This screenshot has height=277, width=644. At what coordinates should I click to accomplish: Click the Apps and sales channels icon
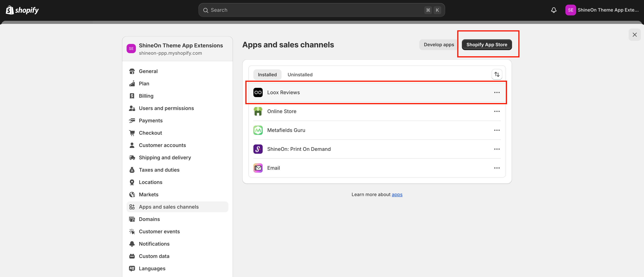(x=132, y=207)
